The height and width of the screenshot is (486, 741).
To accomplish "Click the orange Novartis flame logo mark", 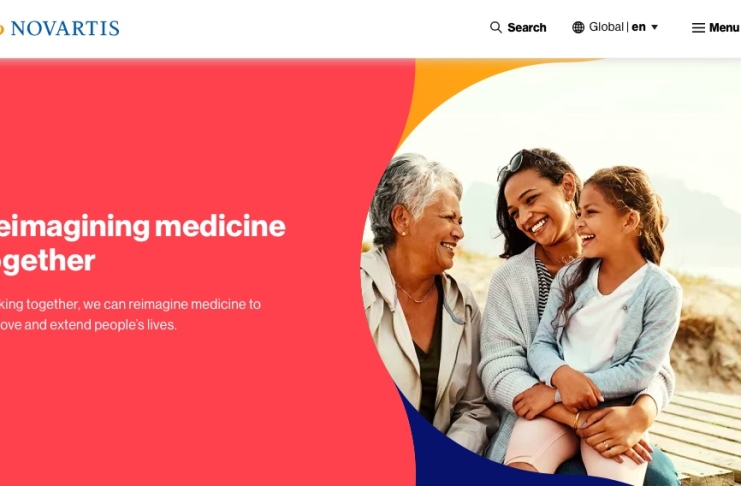I will tap(1, 29).
